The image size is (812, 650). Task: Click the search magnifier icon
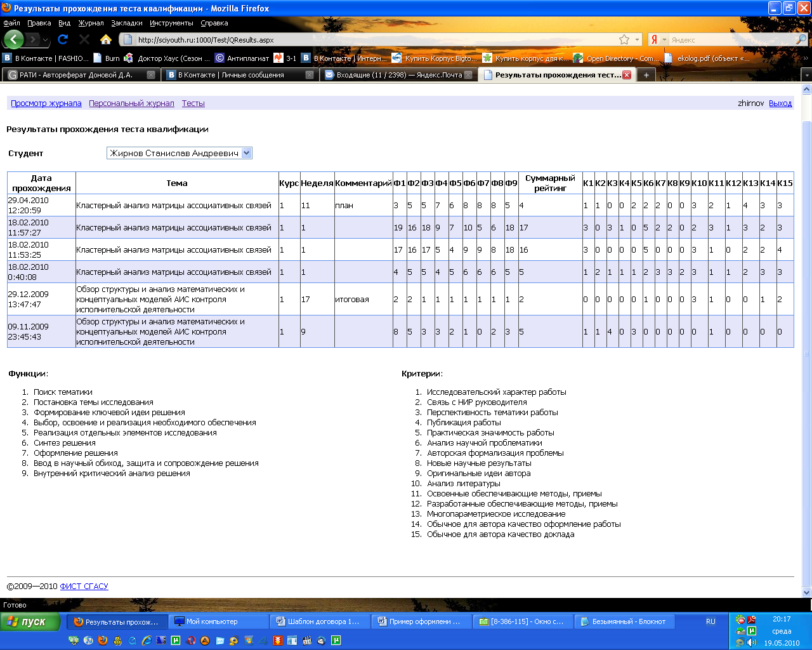[x=801, y=39]
